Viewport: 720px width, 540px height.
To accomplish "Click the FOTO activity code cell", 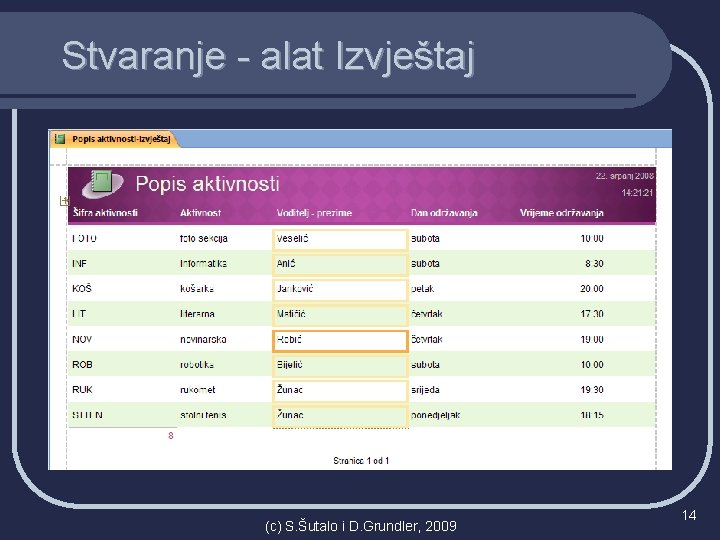I will [84, 238].
